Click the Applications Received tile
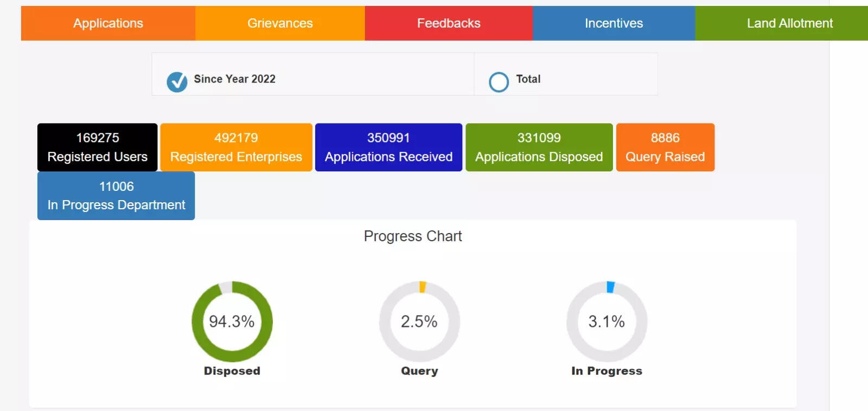868x411 pixels. (x=388, y=147)
